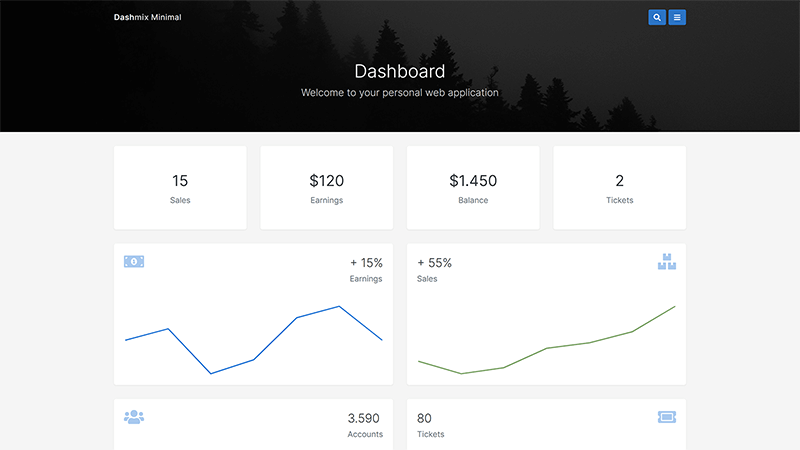Click the search icon button in header

pyautogui.click(x=656, y=17)
